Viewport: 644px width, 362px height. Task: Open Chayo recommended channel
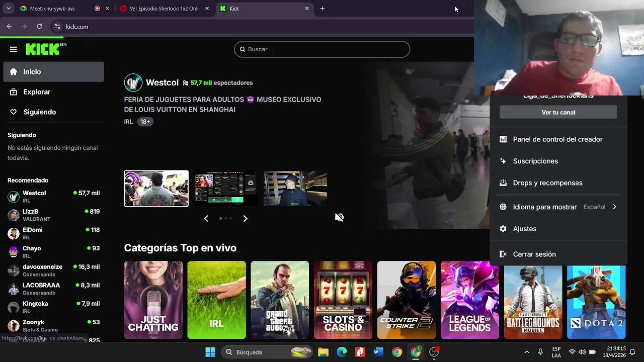[x=54, y=252]
